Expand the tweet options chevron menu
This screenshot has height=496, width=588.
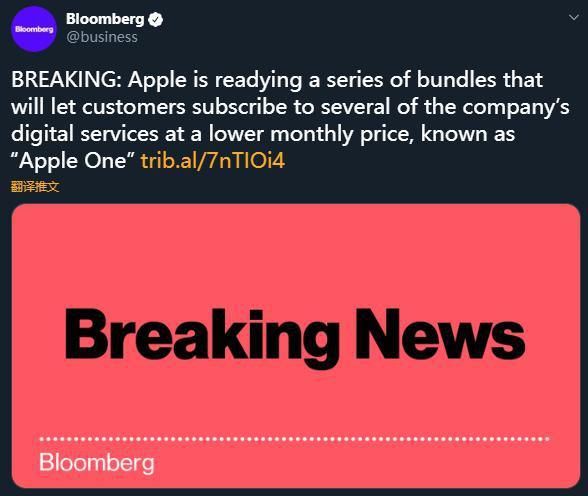(574, 17)
